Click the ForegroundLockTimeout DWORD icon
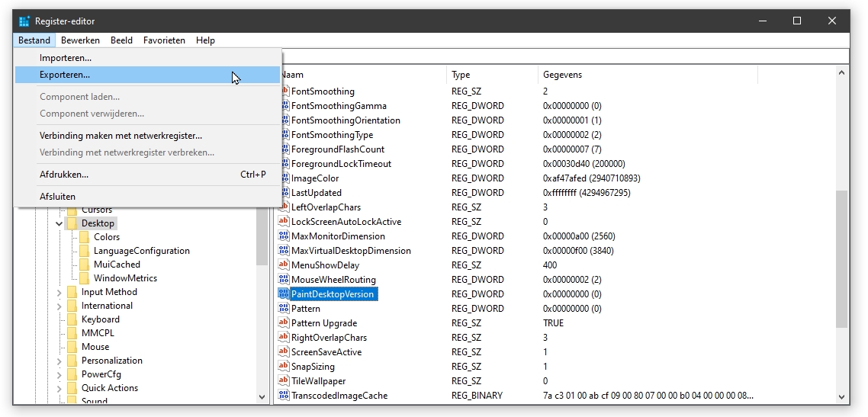 (x=284, y=164)
